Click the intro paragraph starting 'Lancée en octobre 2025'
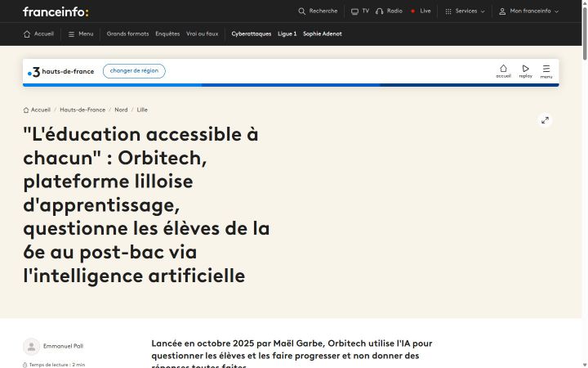588x368 pixels. [292, 354]
